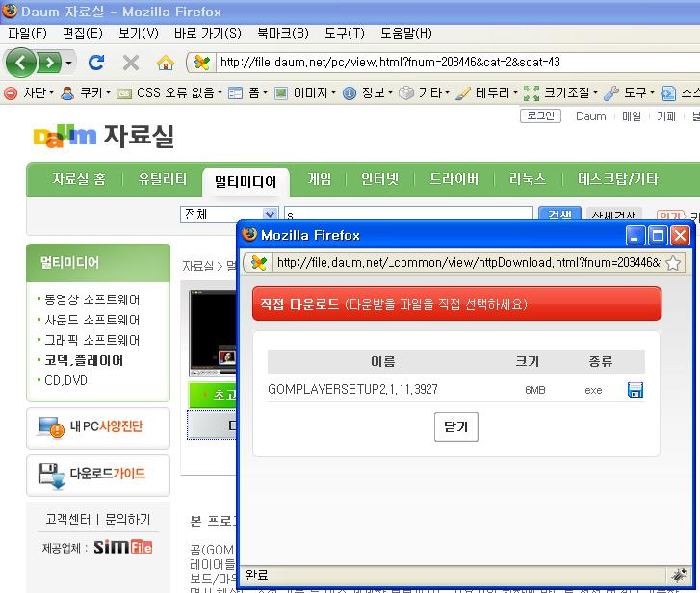Screen dimensions: 700x593
Task: Switch to the 드라이버 tab
Action: point(454,179)
